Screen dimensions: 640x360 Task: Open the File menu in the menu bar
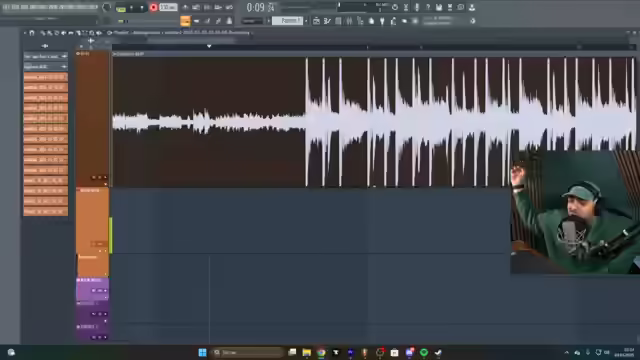point(6,7)
